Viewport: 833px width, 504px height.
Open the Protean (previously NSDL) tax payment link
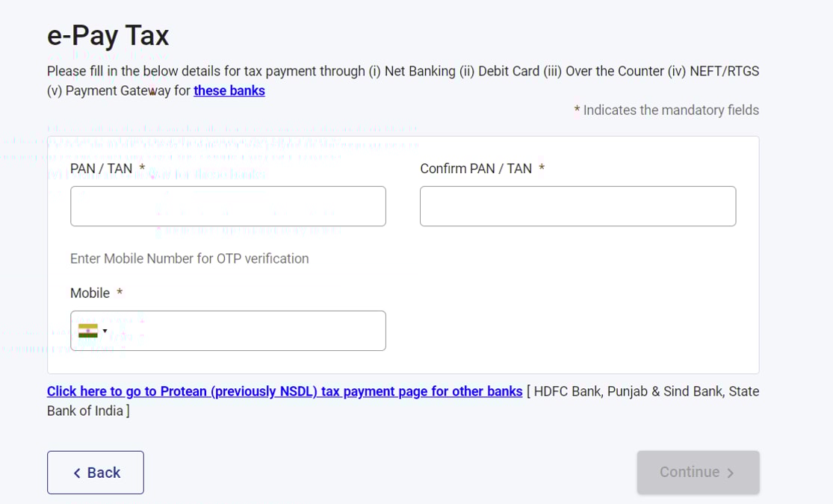[x=284, y=391]
